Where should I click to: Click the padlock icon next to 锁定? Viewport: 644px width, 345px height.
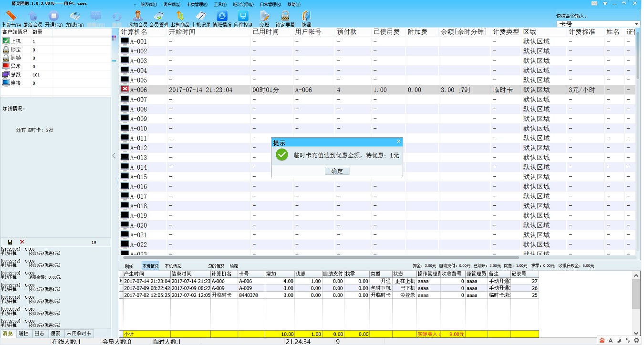coord(6,50)
